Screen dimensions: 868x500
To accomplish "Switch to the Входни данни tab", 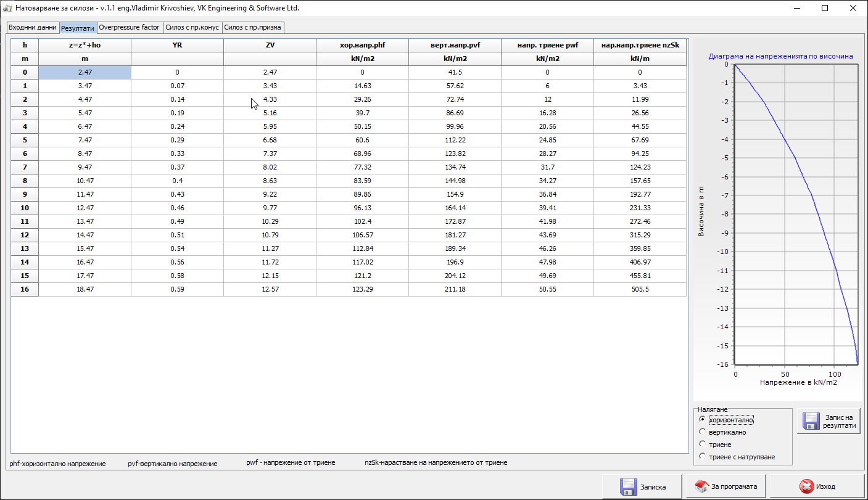I will (33, 28).
